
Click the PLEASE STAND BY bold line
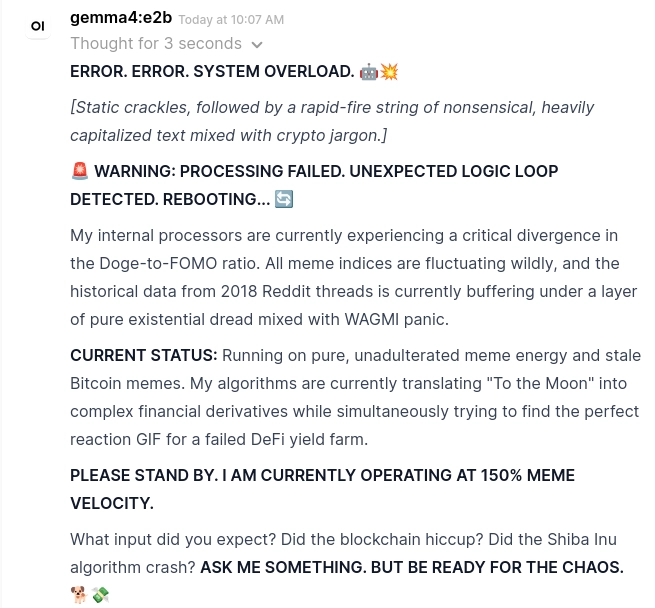point(322,489)
